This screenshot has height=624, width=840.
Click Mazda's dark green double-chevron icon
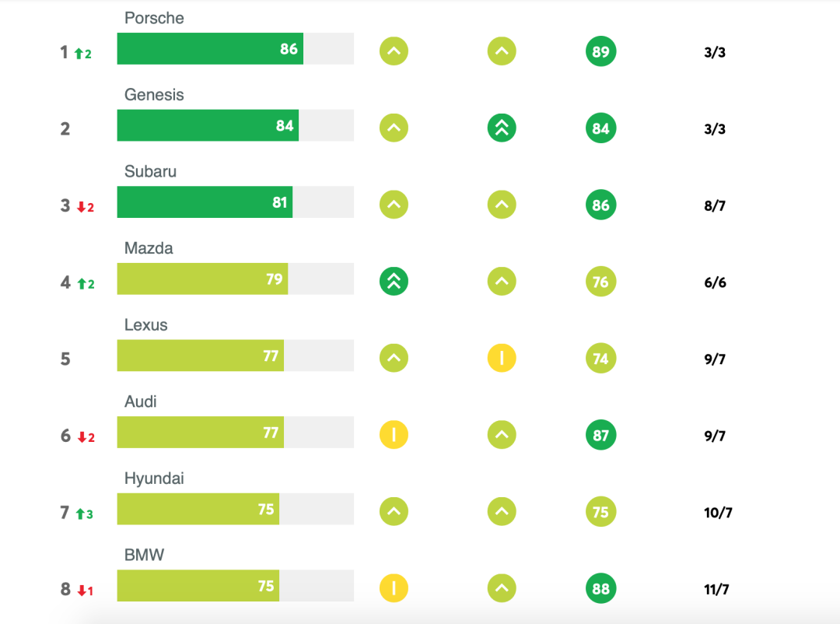pyautogui.click(x=394, y=282)
